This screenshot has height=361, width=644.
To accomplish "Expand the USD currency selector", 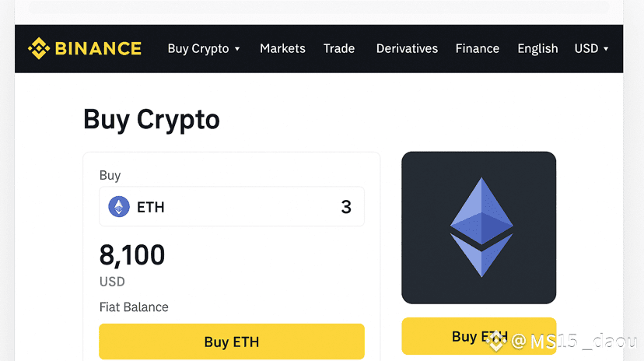I will (586, 48).
